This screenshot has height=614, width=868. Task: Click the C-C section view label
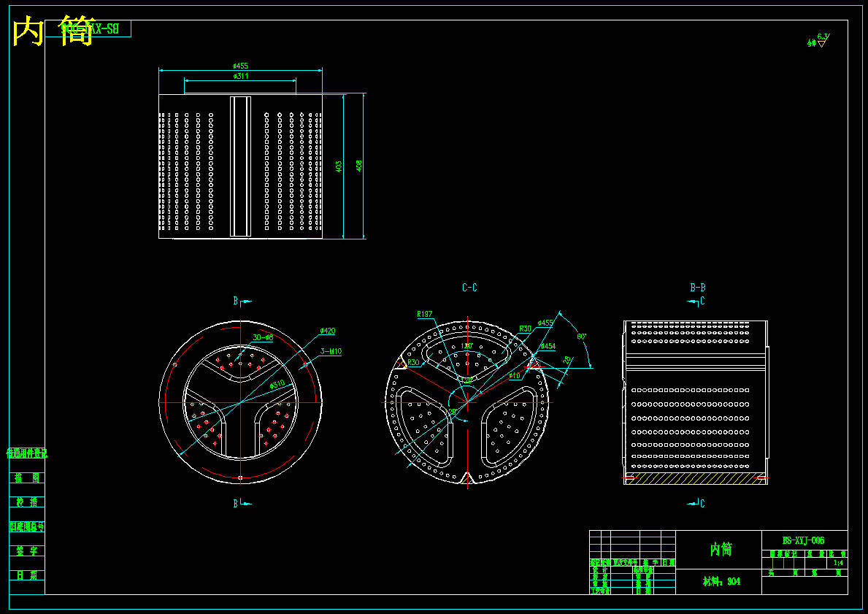[469, 288]
